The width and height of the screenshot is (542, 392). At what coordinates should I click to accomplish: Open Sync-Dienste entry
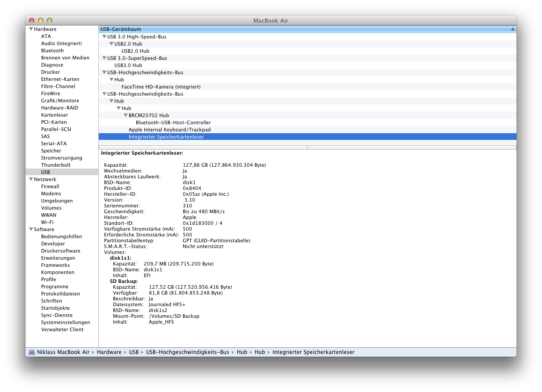pyautogui.click(x=57, y=315)
